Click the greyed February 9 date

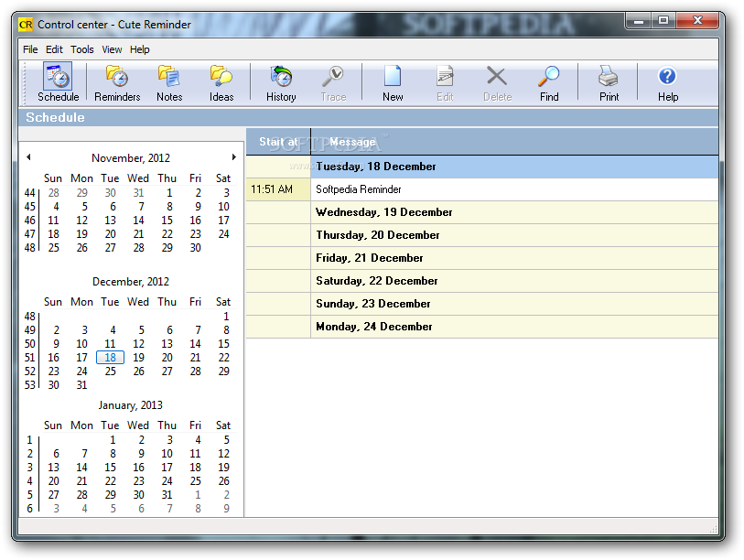pyautogui.click(x=226, y=508)
